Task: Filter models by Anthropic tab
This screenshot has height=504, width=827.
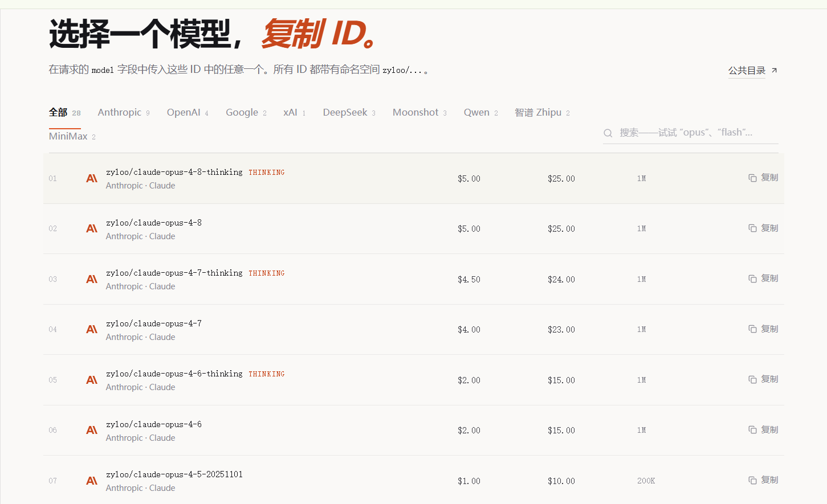Action: point(124,113)
